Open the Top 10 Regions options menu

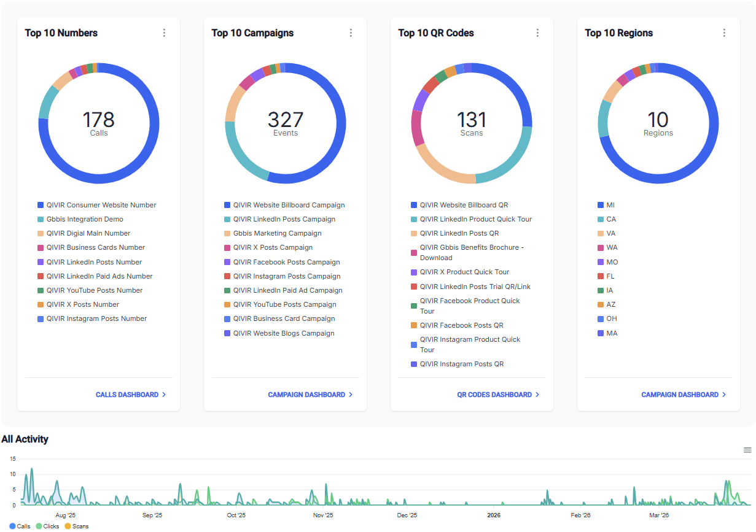coord(724,33)
